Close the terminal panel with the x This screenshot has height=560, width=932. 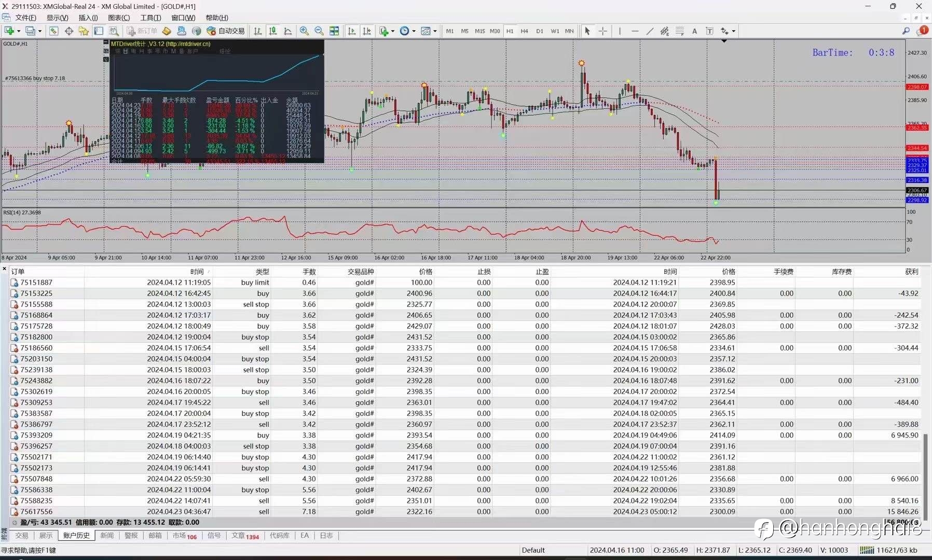(x=4, y=269)
